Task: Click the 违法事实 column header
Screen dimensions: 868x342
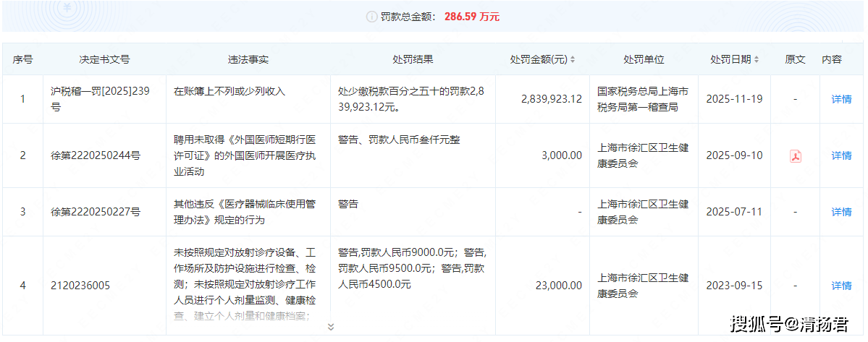Action: pos(248,60)
